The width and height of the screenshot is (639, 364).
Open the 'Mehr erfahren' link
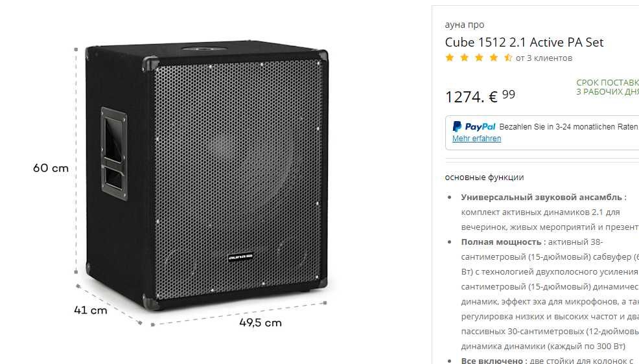coord(476,139)
